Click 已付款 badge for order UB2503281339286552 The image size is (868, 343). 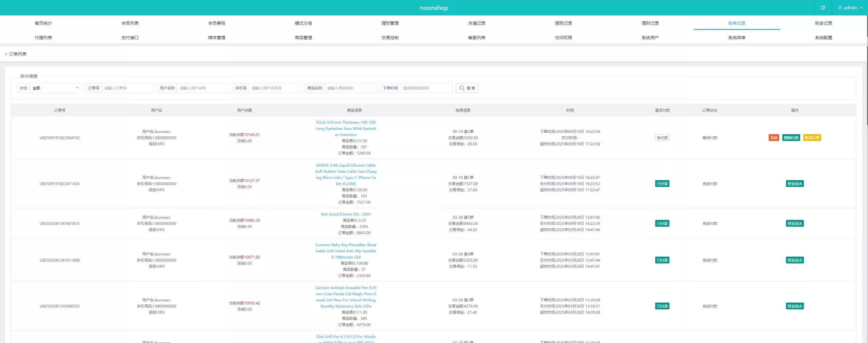coord(662,306)
